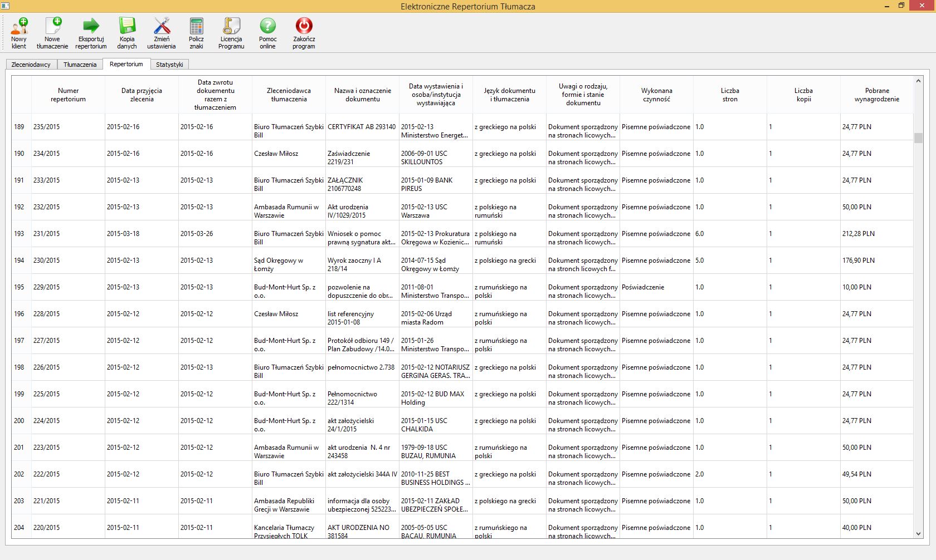Click the Poświadczenie cell in row 195

pos(656,287)
